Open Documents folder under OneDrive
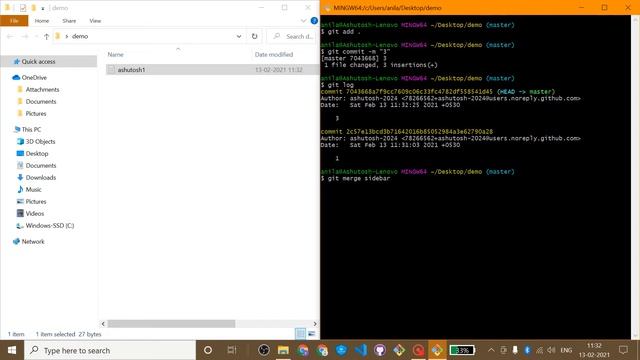The width and height of the screenshot is (640, 360). (x=41, y=102)
